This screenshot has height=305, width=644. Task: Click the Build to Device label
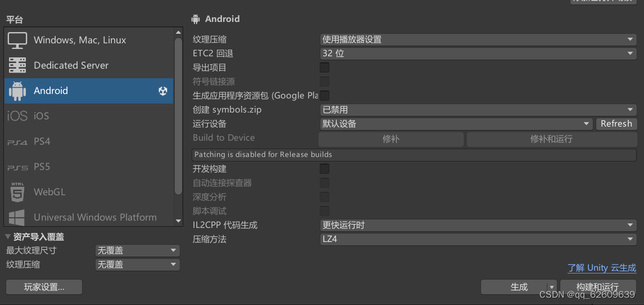[224, 138]
